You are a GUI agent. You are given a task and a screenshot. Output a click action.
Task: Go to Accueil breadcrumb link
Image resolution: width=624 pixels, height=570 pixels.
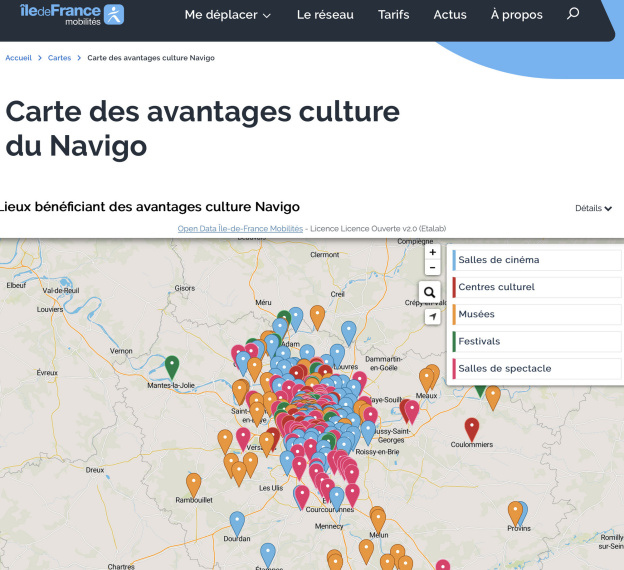18,58
